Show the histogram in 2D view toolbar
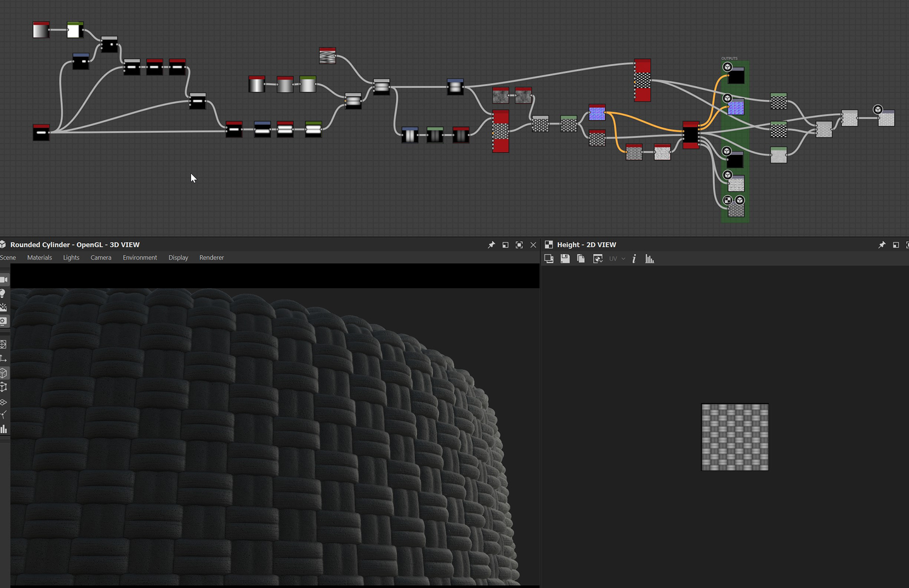 (x=650, y=259)
